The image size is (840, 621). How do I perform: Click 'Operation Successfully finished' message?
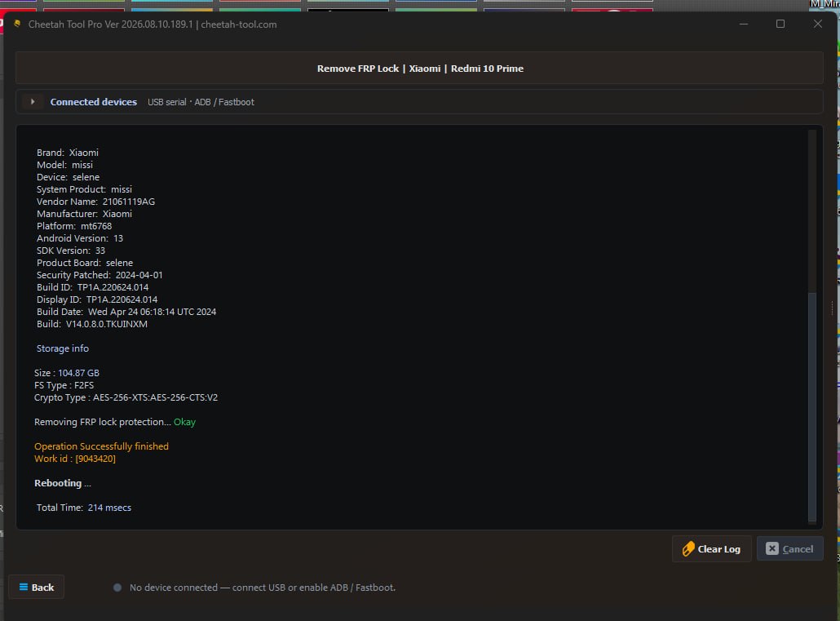click(101, 446)
